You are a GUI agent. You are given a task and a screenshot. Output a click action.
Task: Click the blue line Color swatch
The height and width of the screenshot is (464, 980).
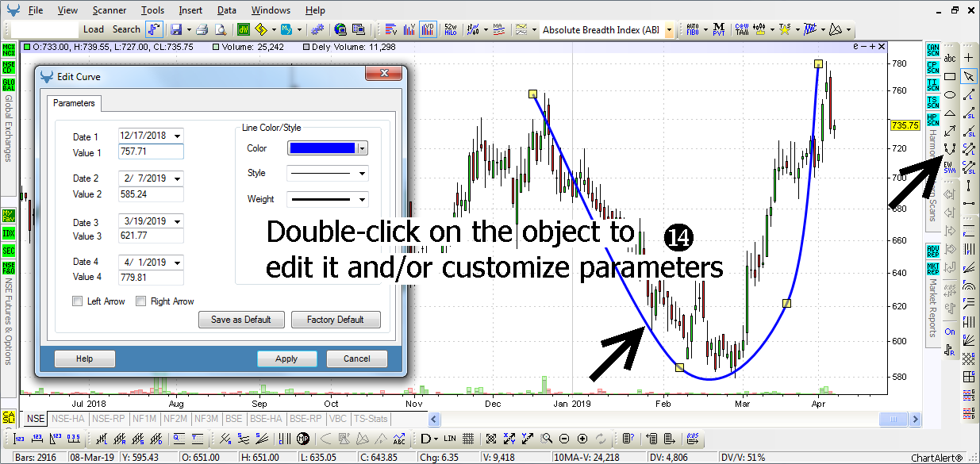click(x=322, y=148)
